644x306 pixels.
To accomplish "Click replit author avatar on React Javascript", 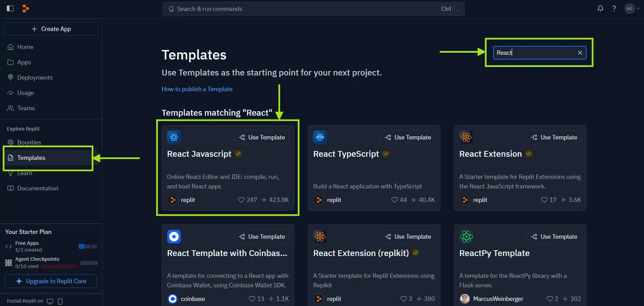I will [x=173, y=200].
